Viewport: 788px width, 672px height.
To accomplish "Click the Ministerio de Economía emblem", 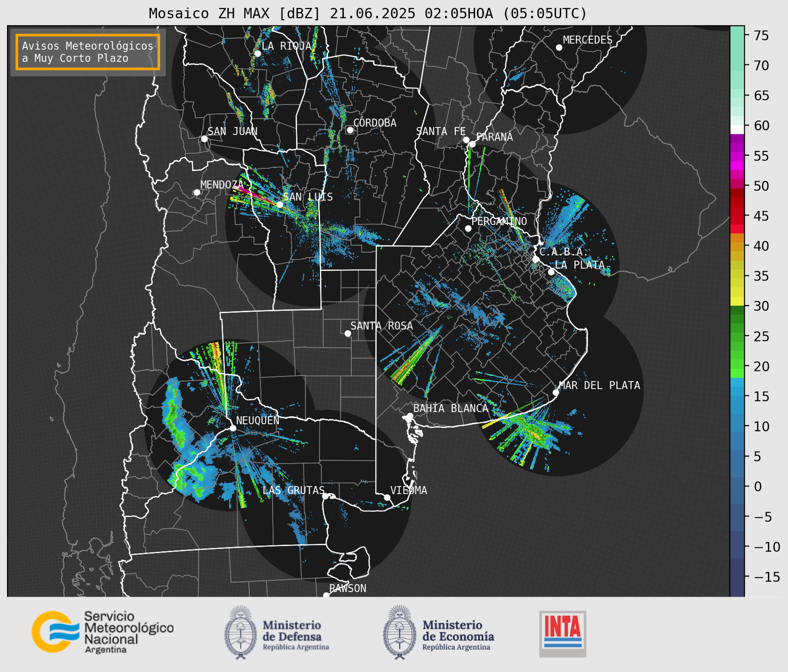I will [x=399, y=633].
